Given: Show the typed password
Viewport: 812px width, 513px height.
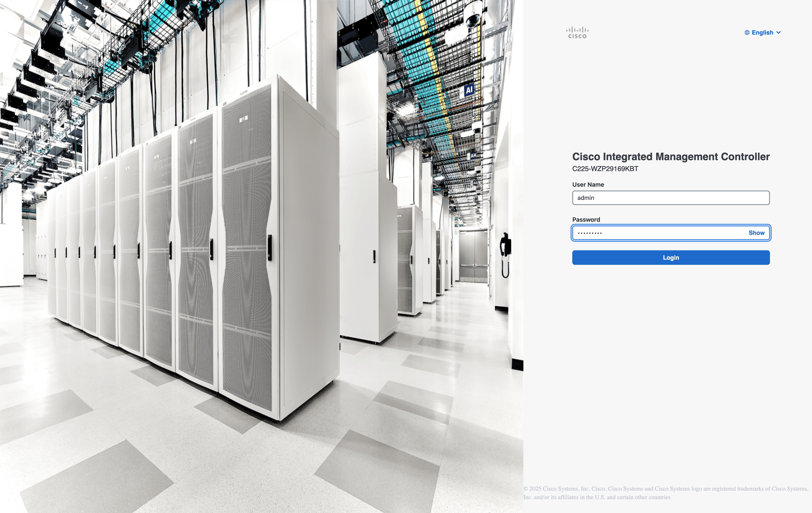Looking at the screenshot, I should [x=756, y=233].
